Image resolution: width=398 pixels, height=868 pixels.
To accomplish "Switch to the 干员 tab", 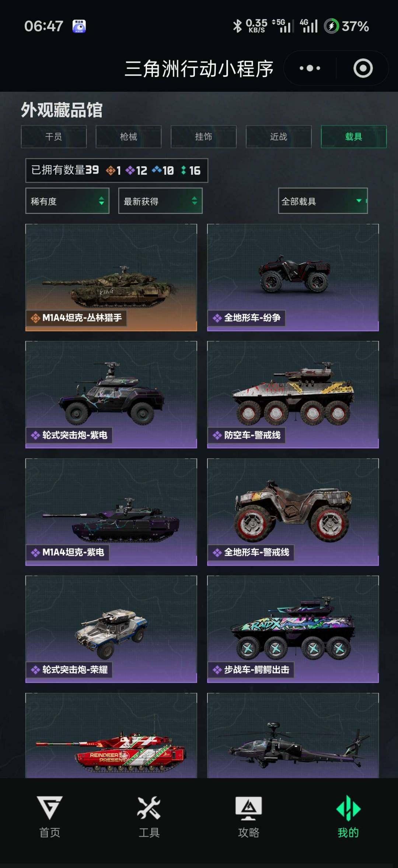I will pyautogui.click(x=54, y=137).
